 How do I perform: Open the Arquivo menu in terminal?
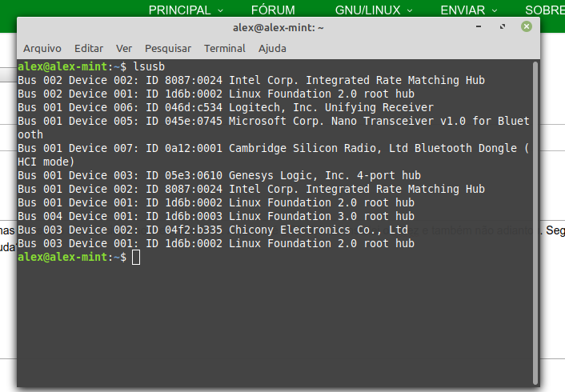coord(42,48)
